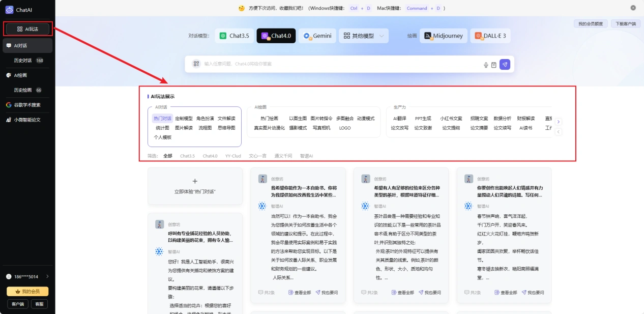The image size is (644, 314).
Task: Select the Chat3.5 model
Action: coord(234,36)
